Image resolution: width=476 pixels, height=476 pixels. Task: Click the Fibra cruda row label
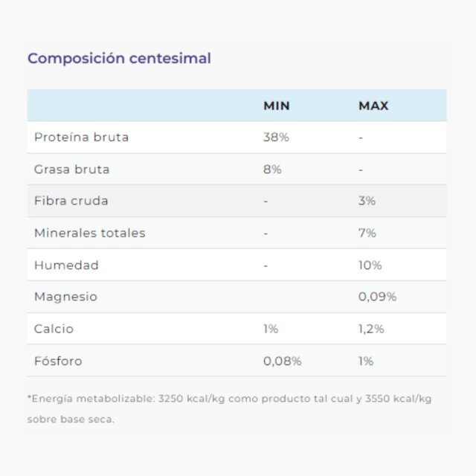pyautogui.click(x=71, y=201)
